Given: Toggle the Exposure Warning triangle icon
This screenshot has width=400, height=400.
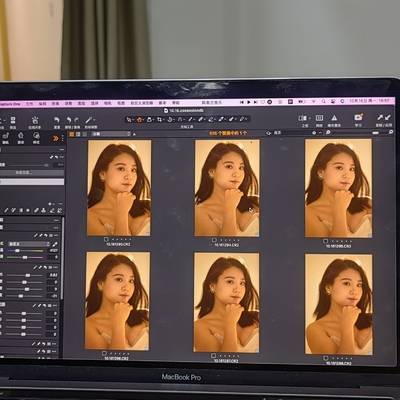Looking at the screenshot, I should 334,118.
